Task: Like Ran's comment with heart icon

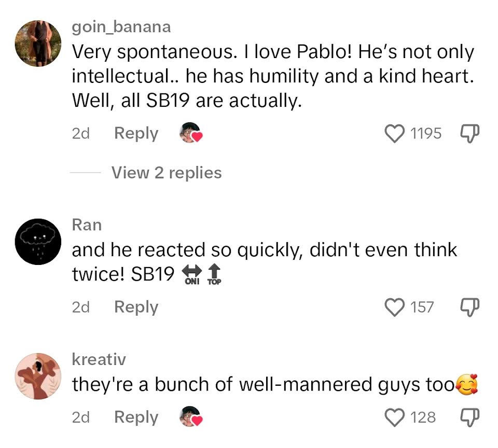Action: (394, 307)
